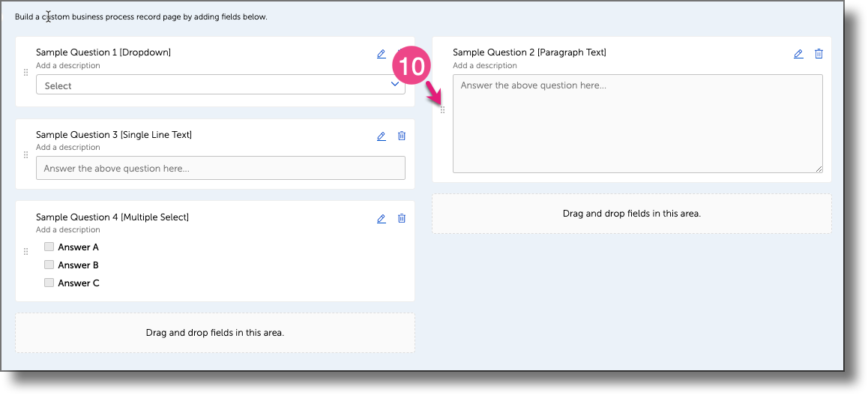The height and width of the screenshot is (395, 868).
Task: Click 'Add a description' under Sample Question 4
Action: point(68,229)
